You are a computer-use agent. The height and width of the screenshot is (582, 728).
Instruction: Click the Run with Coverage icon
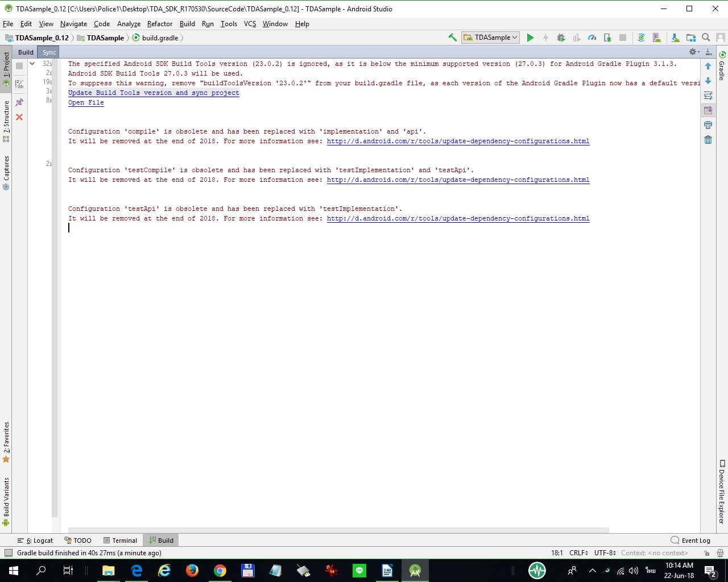tap(577, 38)
